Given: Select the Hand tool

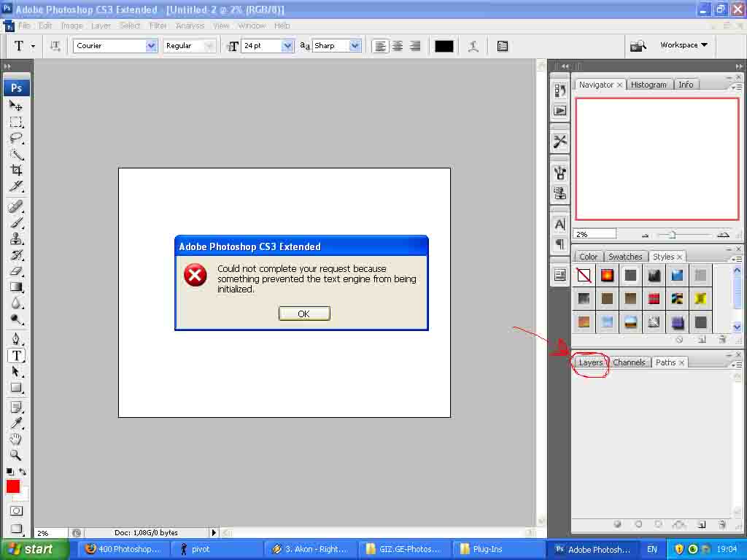Looking at the screenshot, I should [x=16, y=439].
